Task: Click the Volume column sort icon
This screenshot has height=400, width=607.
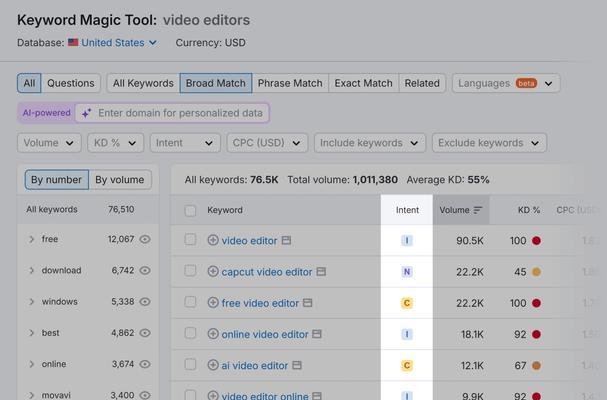Action: click(478, 210)
